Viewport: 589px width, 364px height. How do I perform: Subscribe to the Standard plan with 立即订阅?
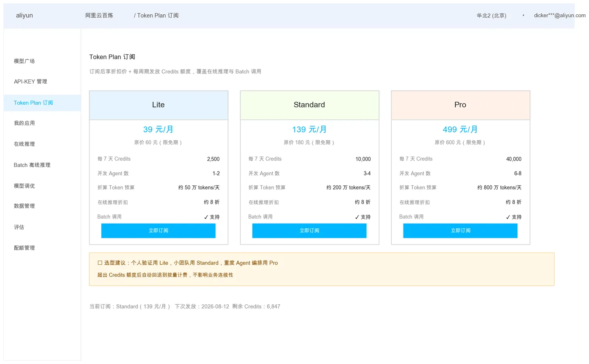pyautogui.click(x=309, y=231)
